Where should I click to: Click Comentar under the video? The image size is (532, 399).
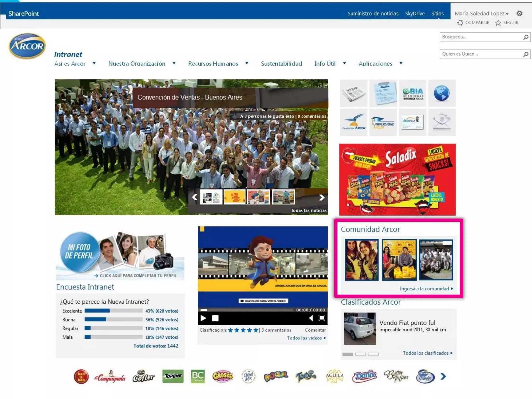(x=315, y=330)
